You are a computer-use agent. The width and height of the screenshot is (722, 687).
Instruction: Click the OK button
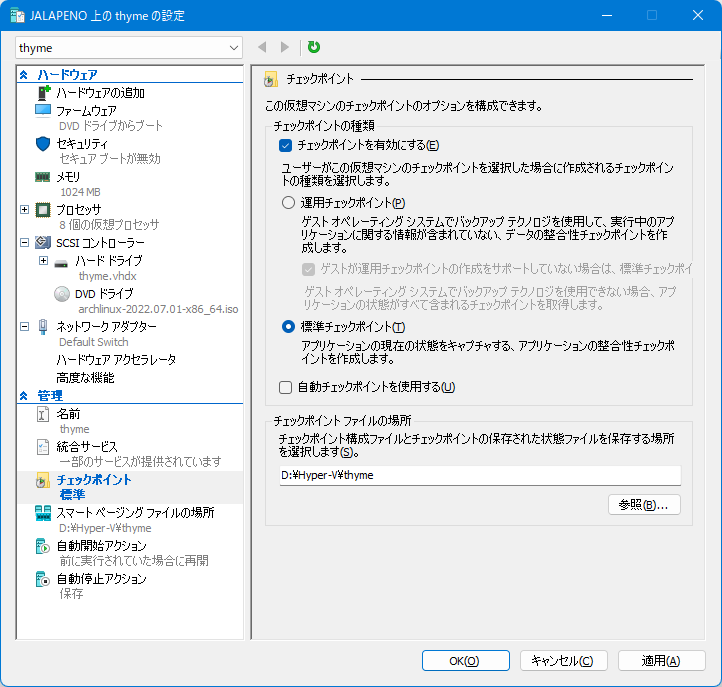pos(466,661)
